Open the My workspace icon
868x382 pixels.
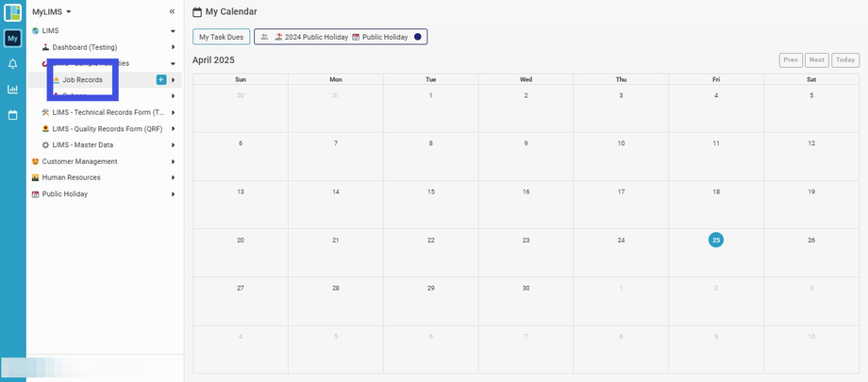pos(12,38)
